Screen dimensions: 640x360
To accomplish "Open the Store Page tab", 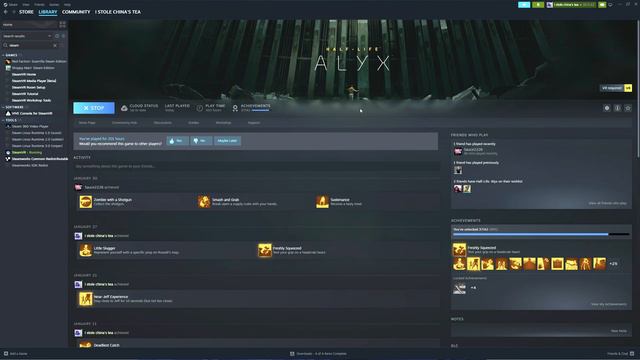I will pos(87,122).
